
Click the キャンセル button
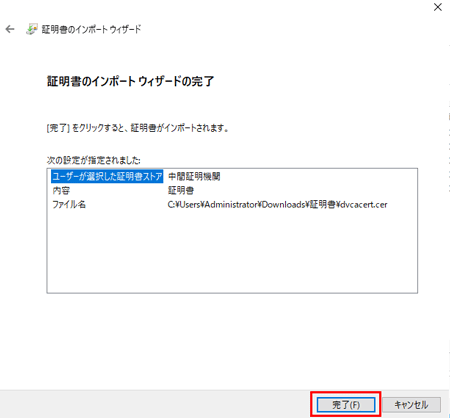tap(411, 405)
